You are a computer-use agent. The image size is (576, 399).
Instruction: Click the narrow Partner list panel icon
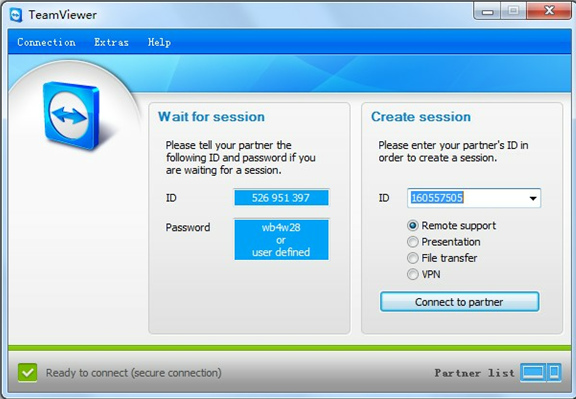point(554,373)
